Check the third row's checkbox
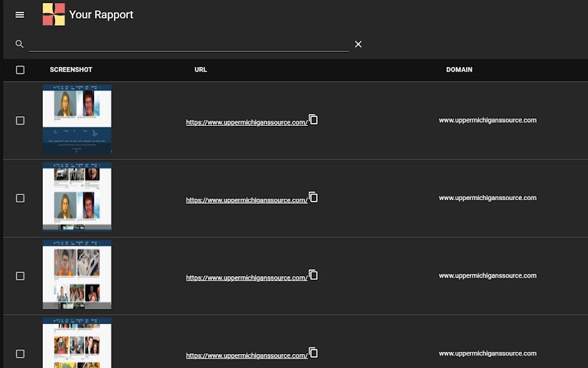Screen dimensions: 588x368 [21, 276]
